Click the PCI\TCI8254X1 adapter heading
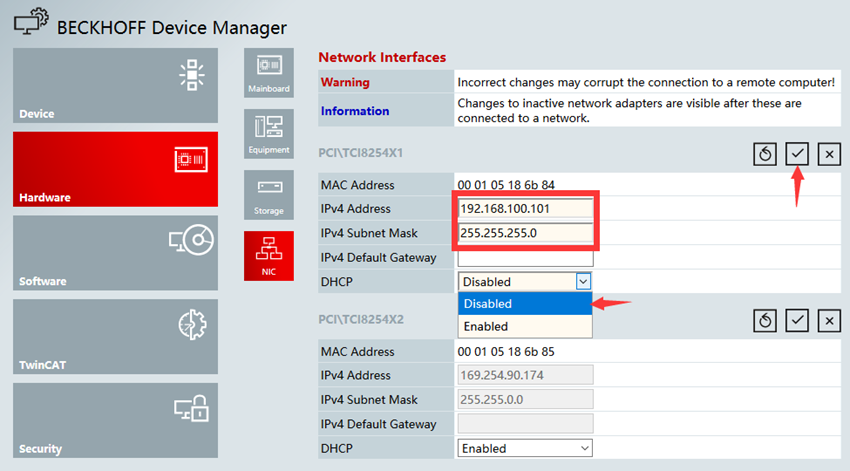Viewport: 850px width, 471px height. (x=360, y=153)
